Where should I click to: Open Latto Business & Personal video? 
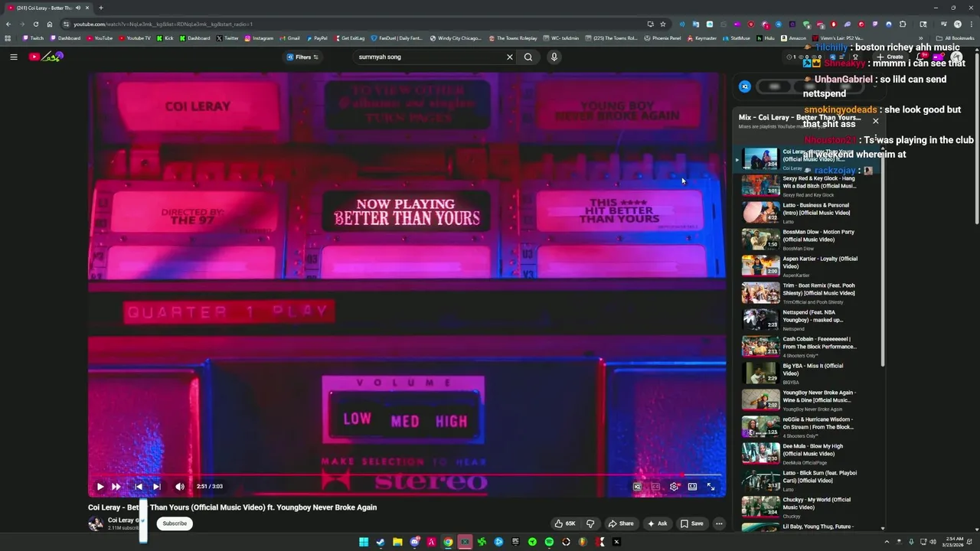click(800, 213)
